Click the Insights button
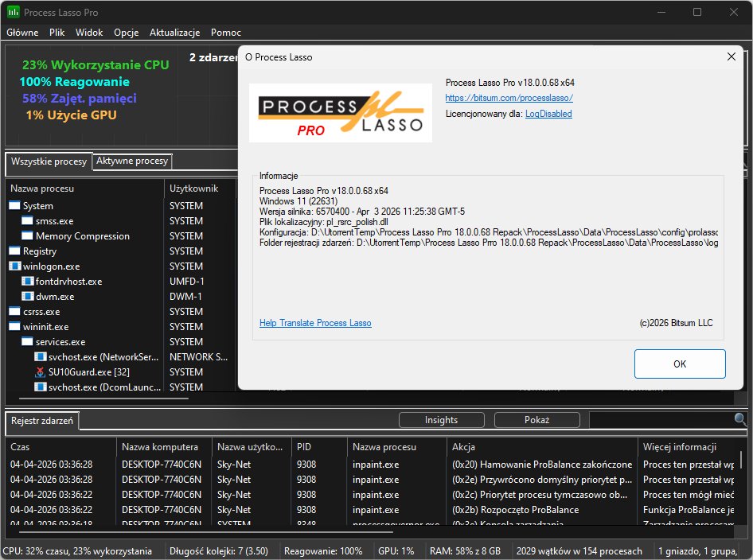 [441, 420]
